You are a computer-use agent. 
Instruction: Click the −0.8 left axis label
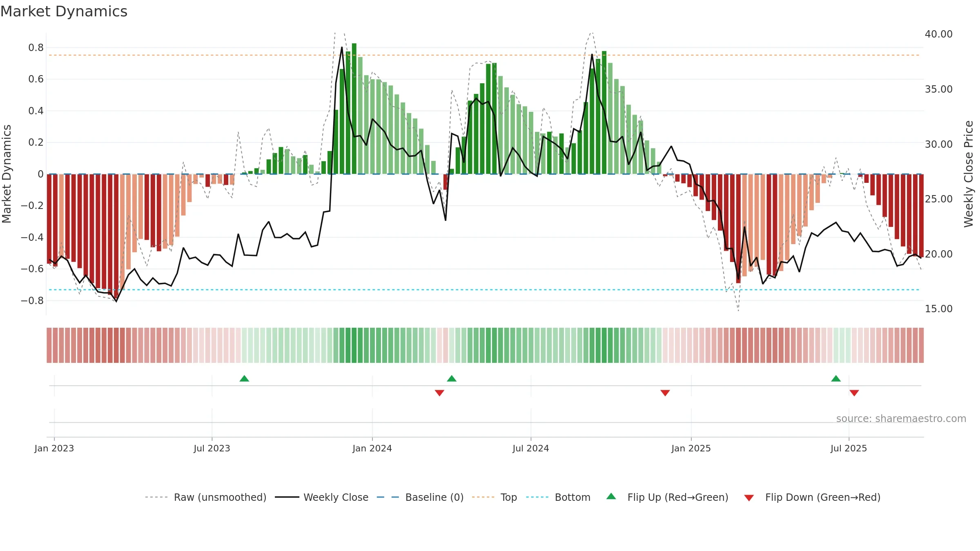pyautogui.click(x=32, y=301)
